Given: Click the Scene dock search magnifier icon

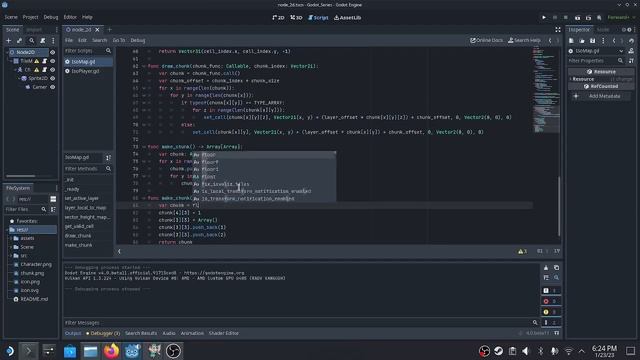Looking at the screenshot, I should 31,40.
